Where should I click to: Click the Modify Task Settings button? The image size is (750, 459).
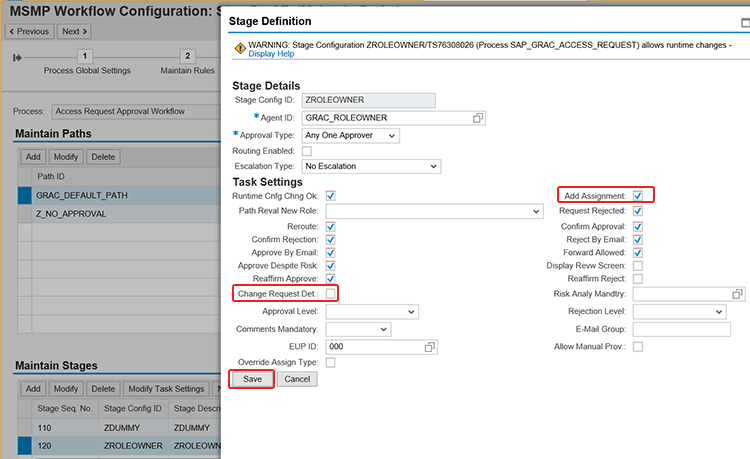(164, 388)
